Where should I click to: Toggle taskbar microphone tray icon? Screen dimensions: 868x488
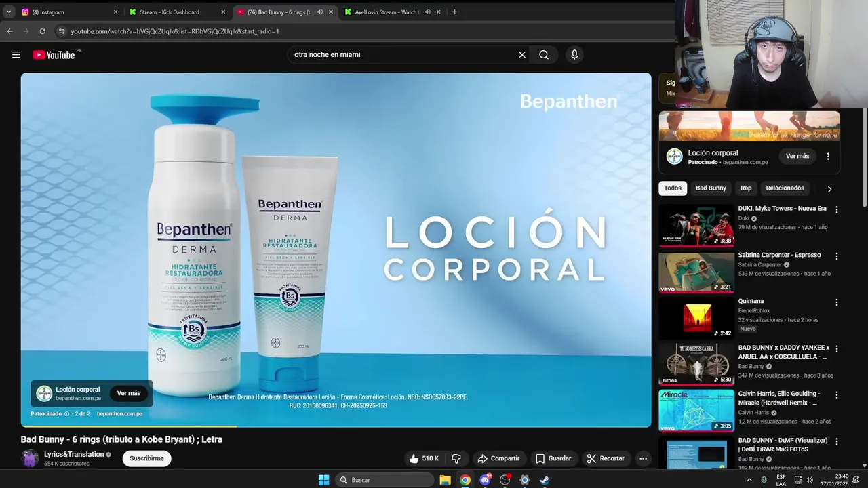tap(764, 480)
